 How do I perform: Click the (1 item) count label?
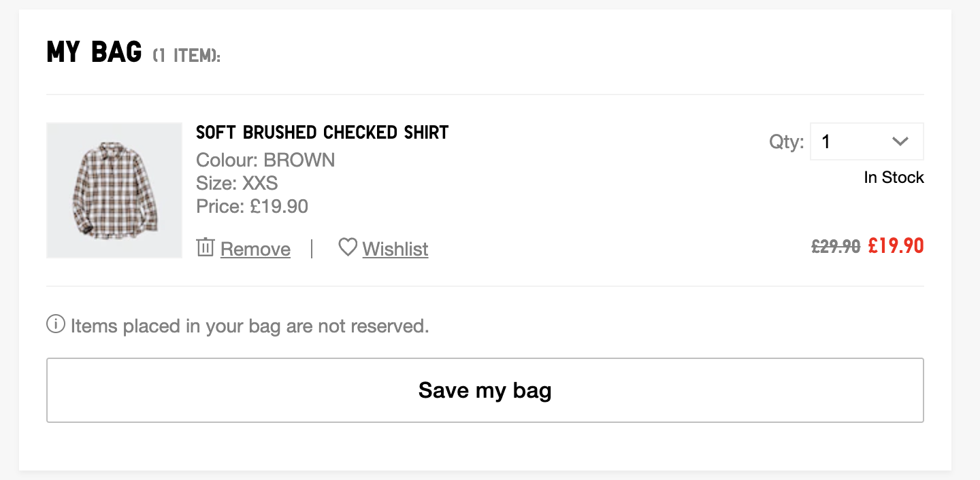[186, 56]
